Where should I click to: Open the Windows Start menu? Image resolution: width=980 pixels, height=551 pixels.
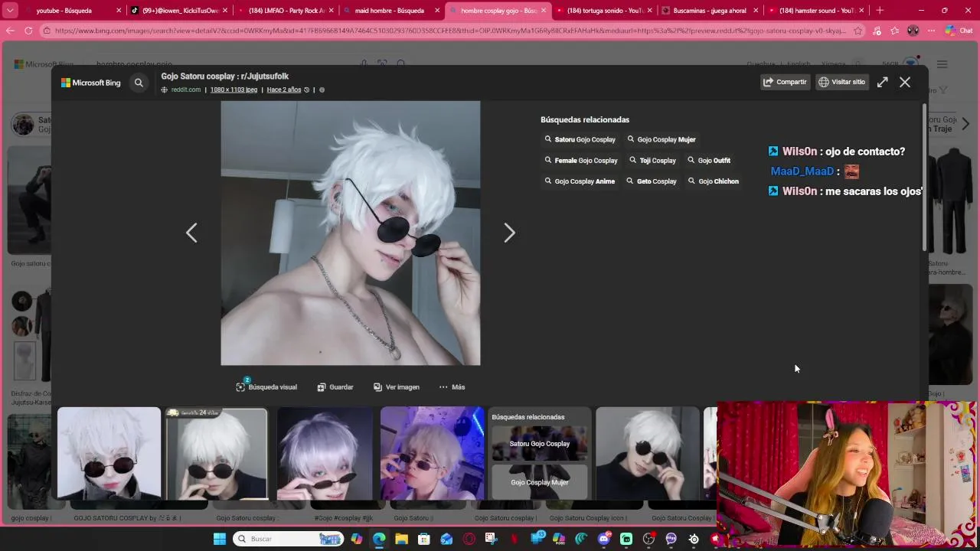[220, 539]
